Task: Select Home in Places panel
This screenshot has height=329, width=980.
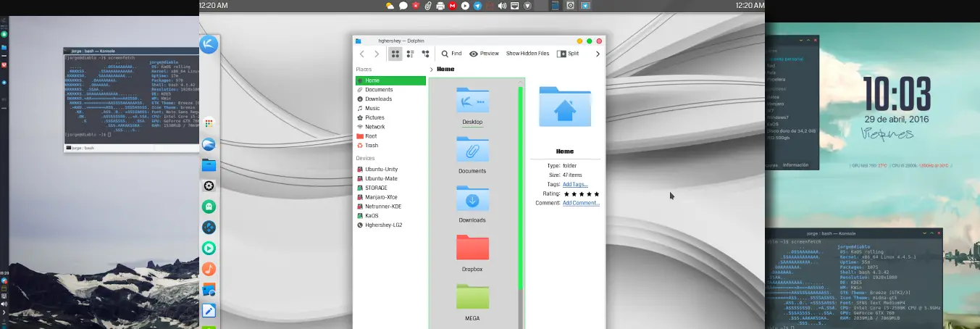Action: tap(390, 80)
